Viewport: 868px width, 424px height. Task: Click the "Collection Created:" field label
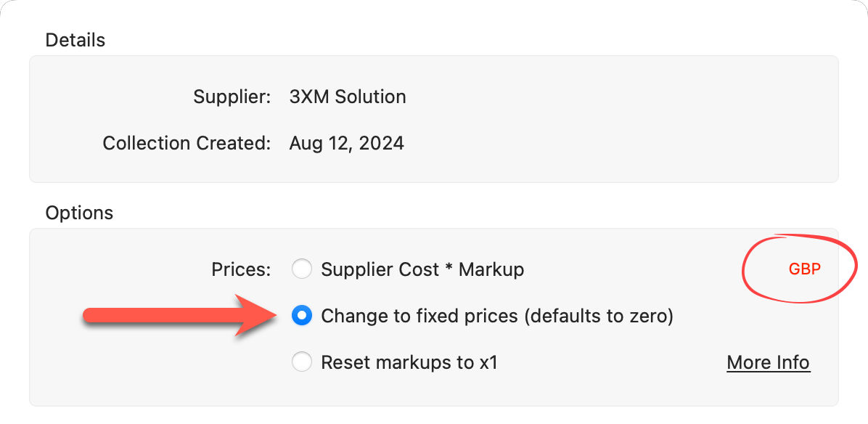pyautogui.click(x=187, y=143)
